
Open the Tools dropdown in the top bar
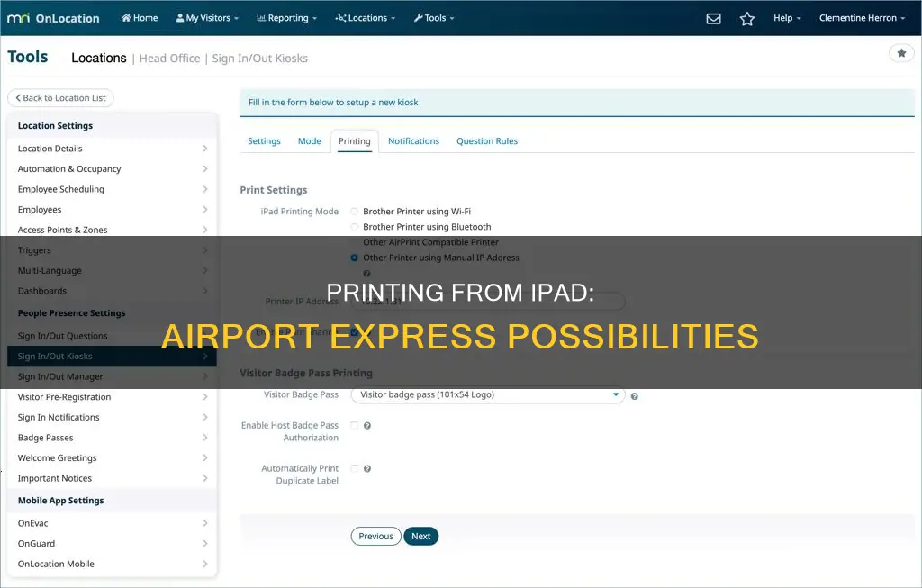(x=434, y=18)
